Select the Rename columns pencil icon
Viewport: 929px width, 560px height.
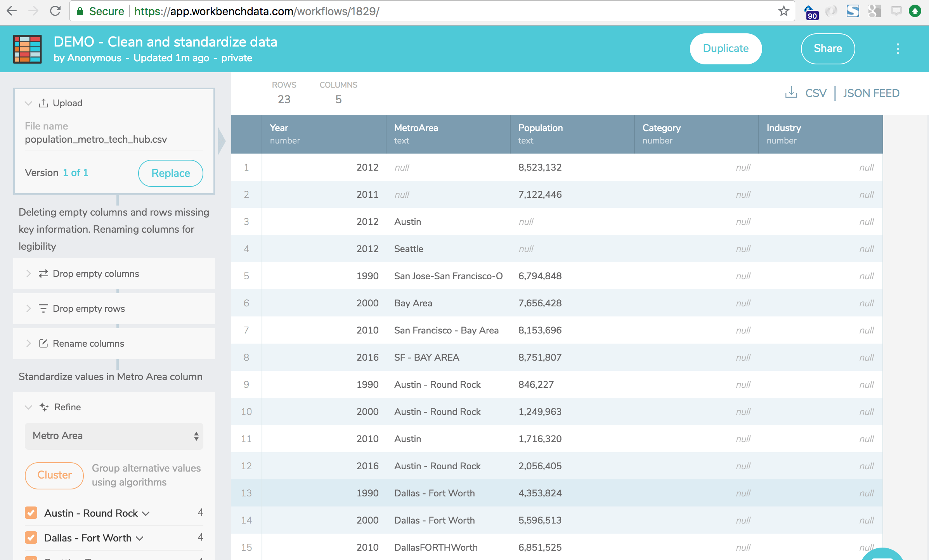(x=43, y=343)
